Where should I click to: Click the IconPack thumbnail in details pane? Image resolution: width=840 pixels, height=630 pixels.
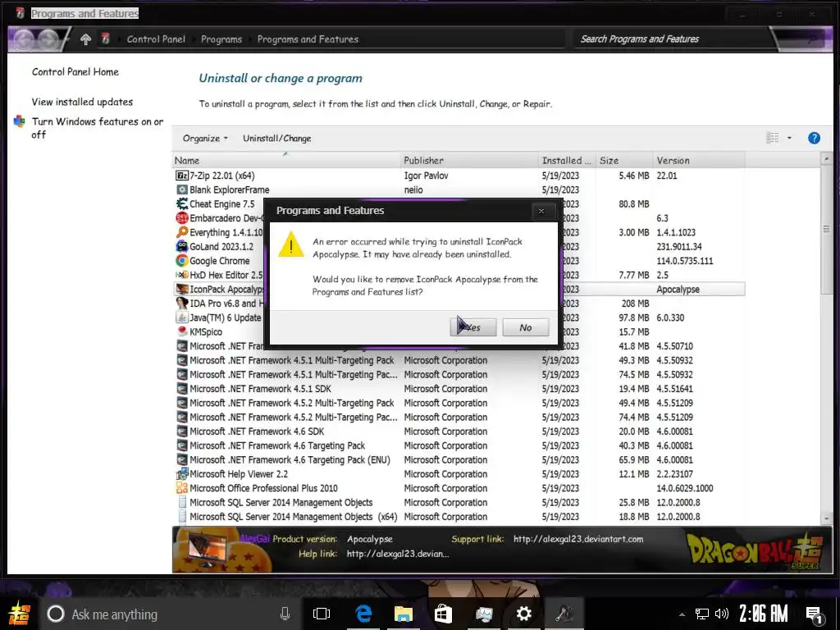click(208, 550)
